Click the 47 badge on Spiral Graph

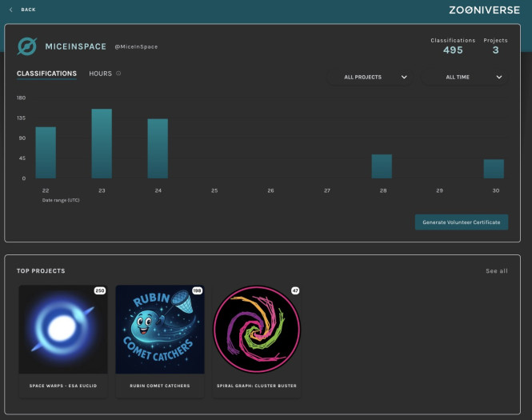click(295, 290)
